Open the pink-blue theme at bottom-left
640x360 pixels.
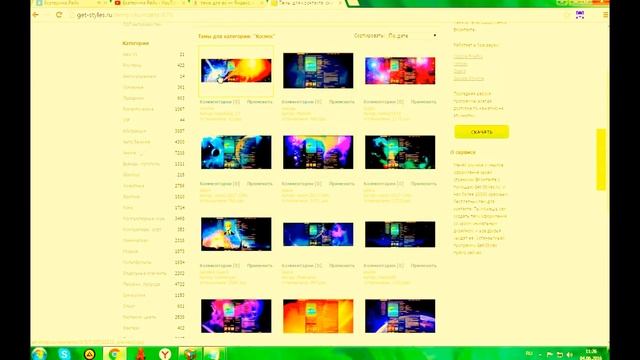(x=236, y=316)
